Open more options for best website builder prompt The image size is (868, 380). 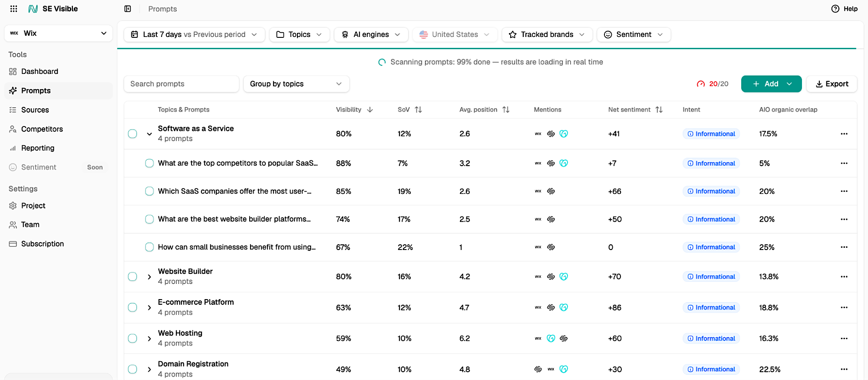click(844, 219)
